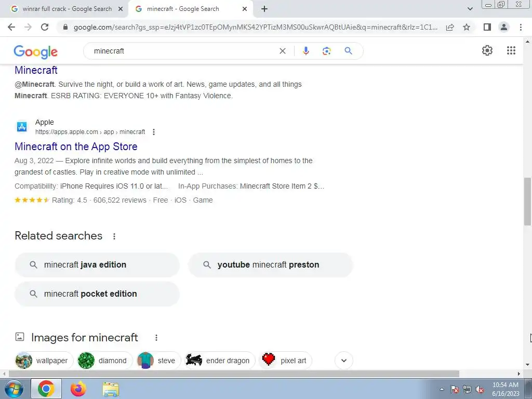Click the horizontal scrollbar thumb

[x=234, y=374]
